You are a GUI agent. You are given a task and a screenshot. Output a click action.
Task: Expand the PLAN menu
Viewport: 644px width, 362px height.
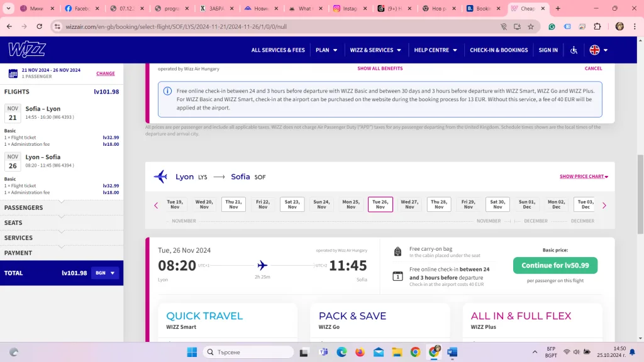326,50
